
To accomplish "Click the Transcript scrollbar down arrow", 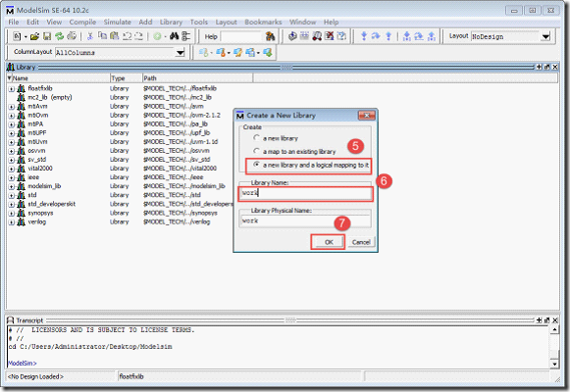I will point(554,364).
